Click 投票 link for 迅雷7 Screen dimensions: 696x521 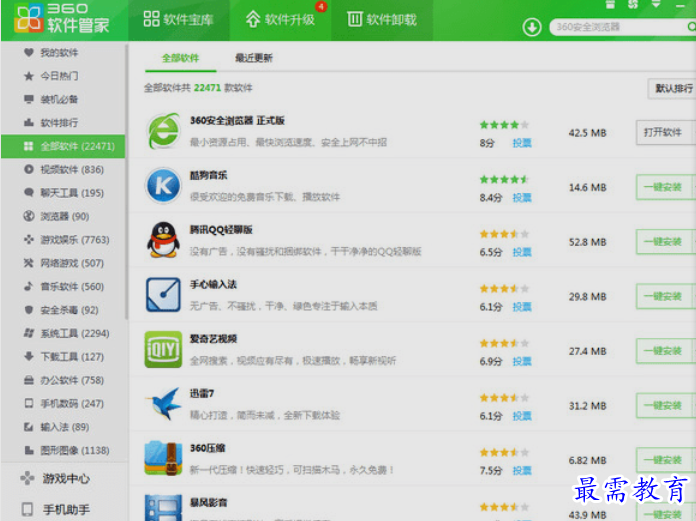[x=522, y=416]
